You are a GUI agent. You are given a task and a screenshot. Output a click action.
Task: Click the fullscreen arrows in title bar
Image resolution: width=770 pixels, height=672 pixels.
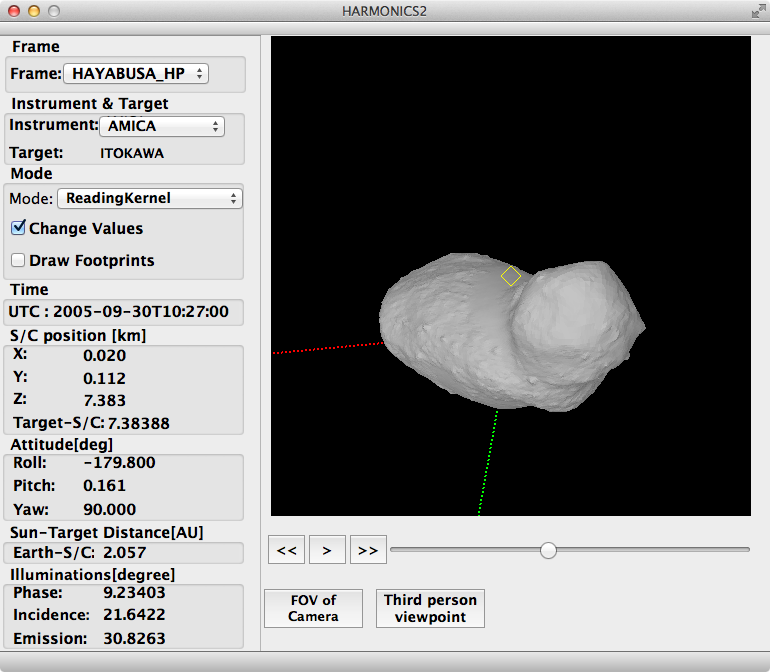point(757,11)
